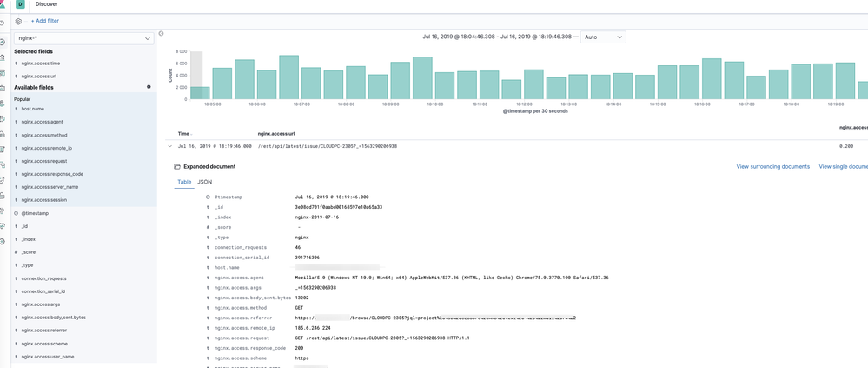Click the Discover breadcrumb

(x=47, y=3)
